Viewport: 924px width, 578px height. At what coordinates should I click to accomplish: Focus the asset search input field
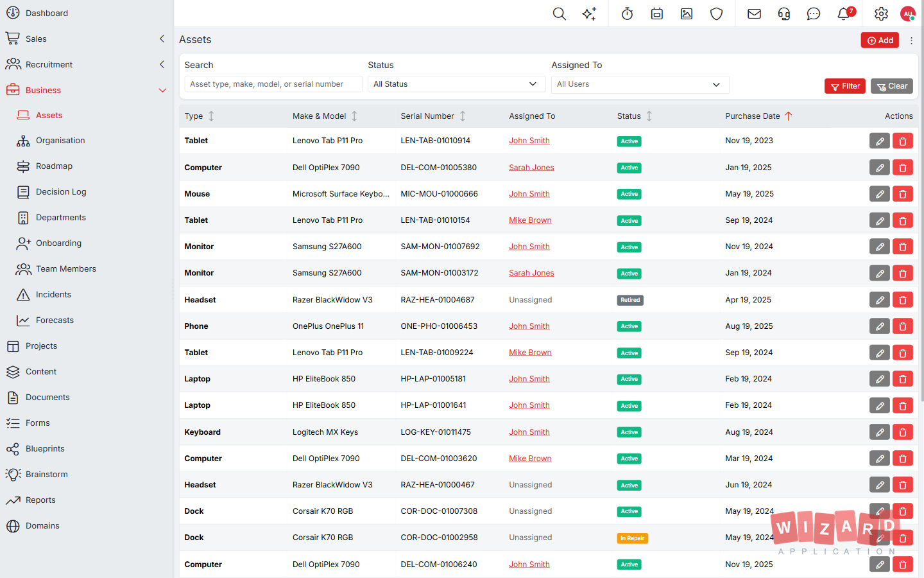(x=273, y=84)
